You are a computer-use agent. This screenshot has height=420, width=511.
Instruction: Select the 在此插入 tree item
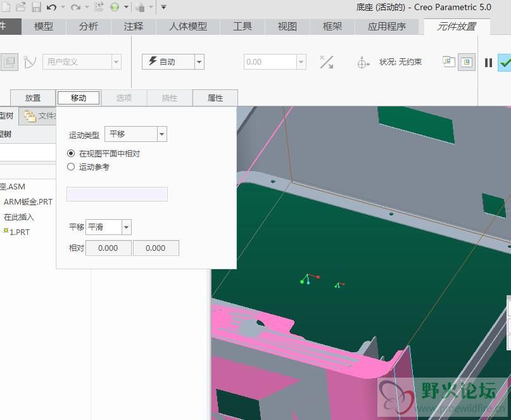19,217
